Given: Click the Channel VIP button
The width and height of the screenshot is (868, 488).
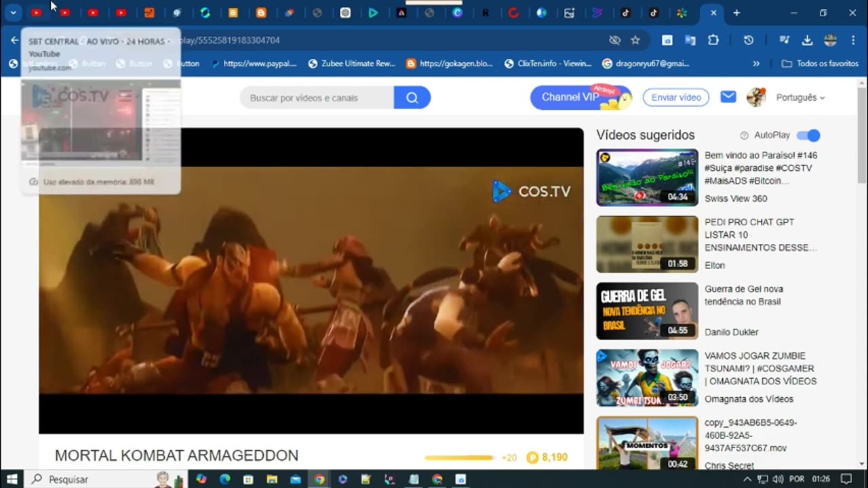Looking at the screenshot, I should pyautogui.click(x=581, y=98).
